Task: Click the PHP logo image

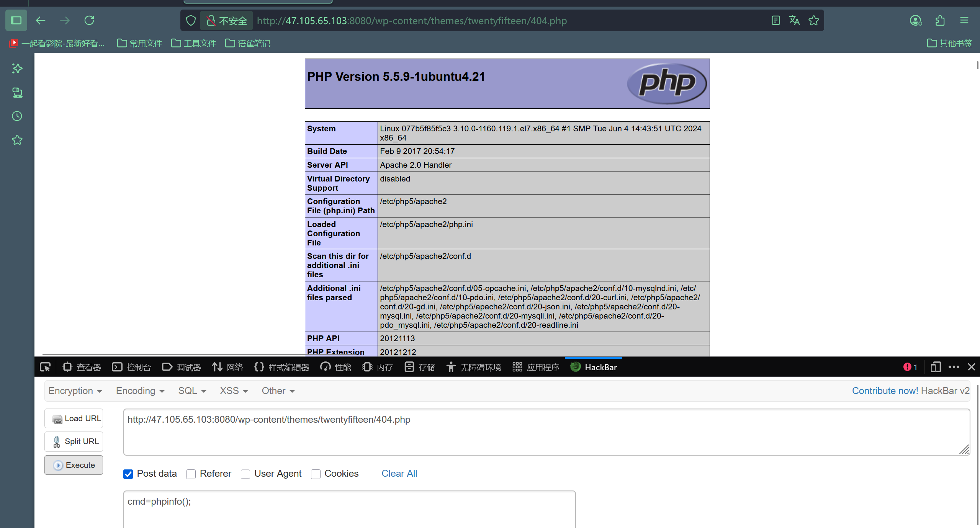Action: click(x=667, y=83)
